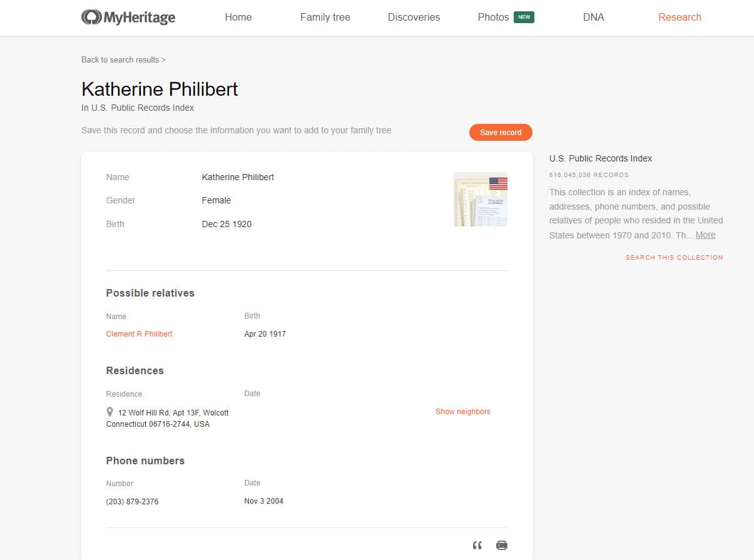Screen dimensions: 754x560
Task: Go to the Photos section
Action: click(493, 18)
